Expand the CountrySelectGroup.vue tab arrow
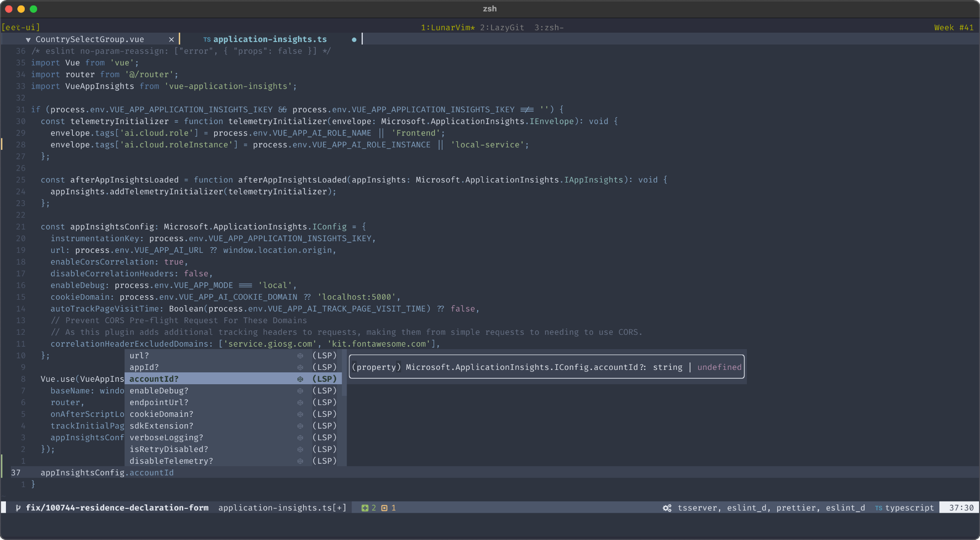This screenshot has height=540, width=980. point(28,40)
